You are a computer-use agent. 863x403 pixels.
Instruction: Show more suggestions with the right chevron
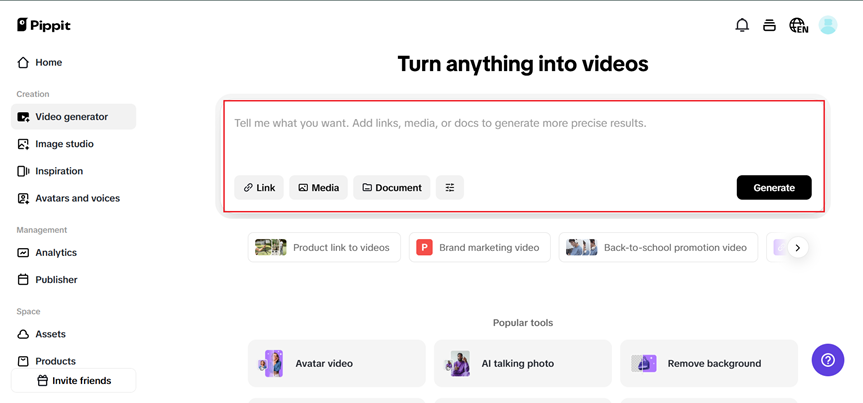(x=798, y=247)
